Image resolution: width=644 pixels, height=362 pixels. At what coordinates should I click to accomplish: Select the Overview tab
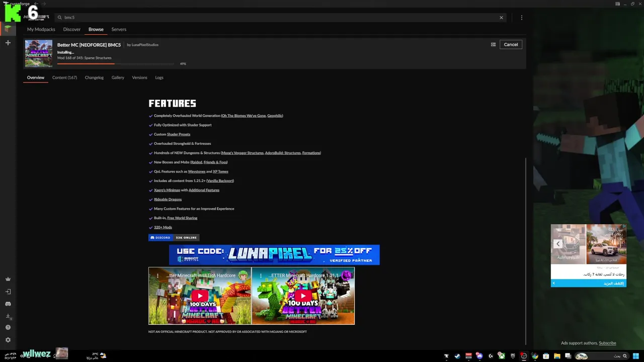[36, 77]
